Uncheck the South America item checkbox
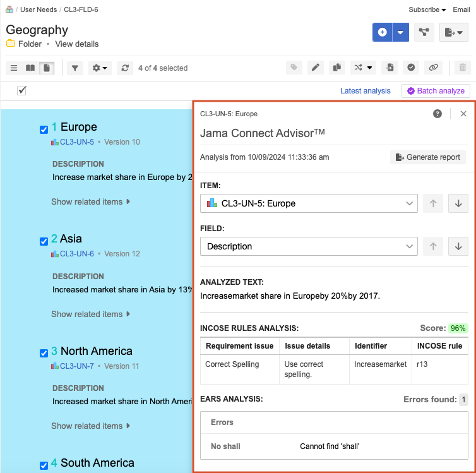This screenshot has height=473, width=476. [44, 465]
